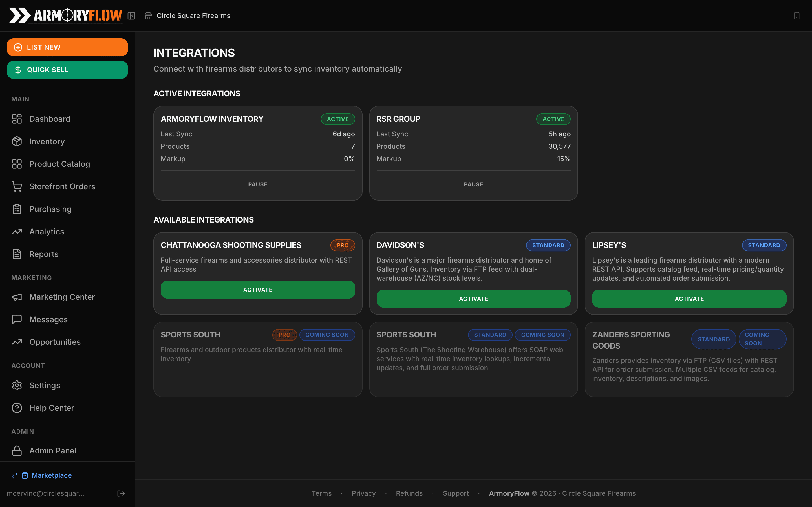Select the Inventory box icon
Image resolution: width=812 pixels, height=507 pixels.
[17, 141]
